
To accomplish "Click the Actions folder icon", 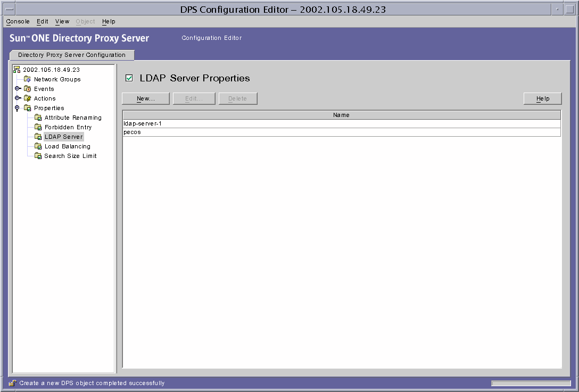I will 27,98.
